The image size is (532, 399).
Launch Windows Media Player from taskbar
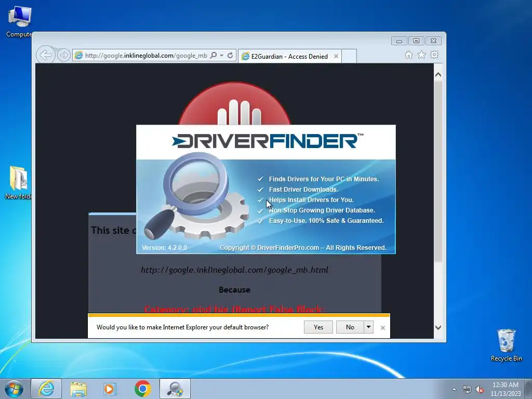110,389
